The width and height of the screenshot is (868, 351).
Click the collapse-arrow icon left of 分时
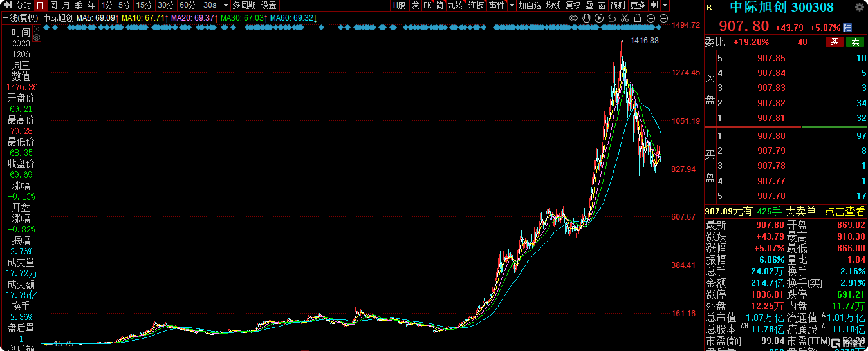pyautogui.click(x=7, y=5)
